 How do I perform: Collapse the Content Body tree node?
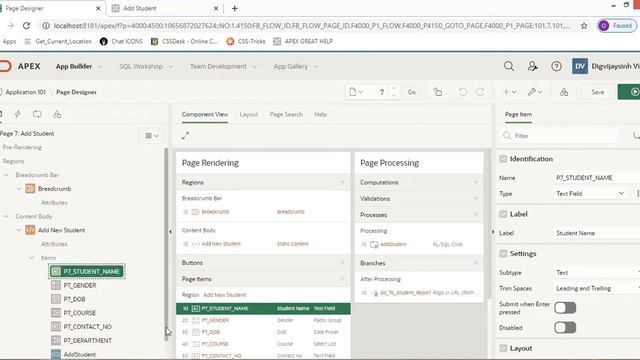click(x=6, y=216)
